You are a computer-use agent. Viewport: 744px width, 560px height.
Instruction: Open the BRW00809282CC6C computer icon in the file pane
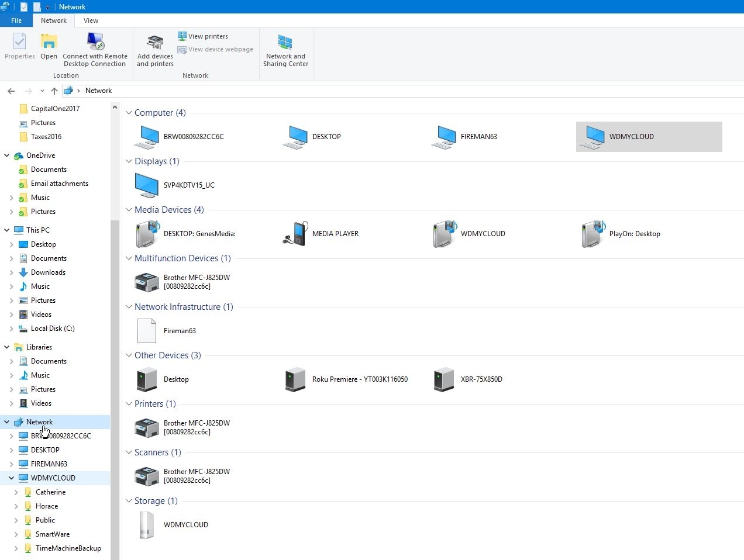[x=146, y=137]
